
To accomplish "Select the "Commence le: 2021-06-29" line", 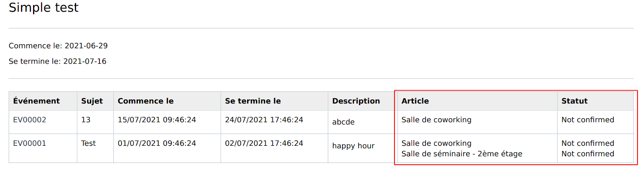I will point(58,46).
